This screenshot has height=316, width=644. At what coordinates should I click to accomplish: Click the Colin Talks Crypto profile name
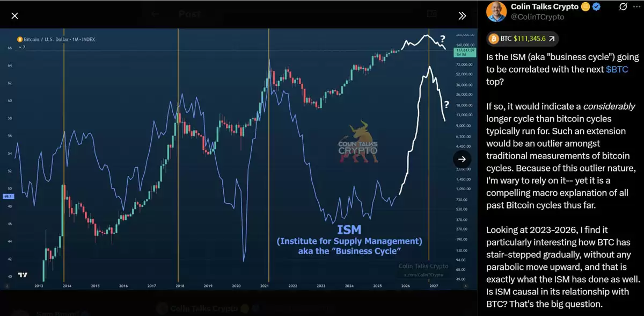[x=545, y=6]
